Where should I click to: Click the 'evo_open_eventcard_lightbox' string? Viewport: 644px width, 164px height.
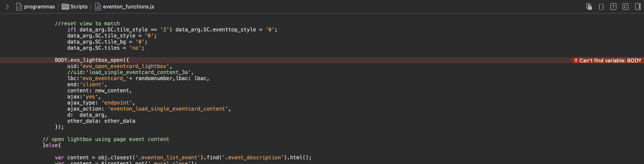click(x=124, y=66)
